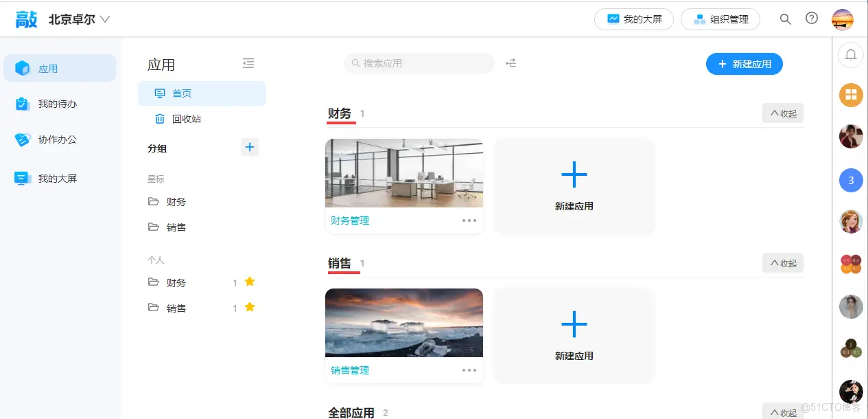Viewport: 868px width, 419px height.
Task: Click the 销售 section heading
Action: (340, 263)
